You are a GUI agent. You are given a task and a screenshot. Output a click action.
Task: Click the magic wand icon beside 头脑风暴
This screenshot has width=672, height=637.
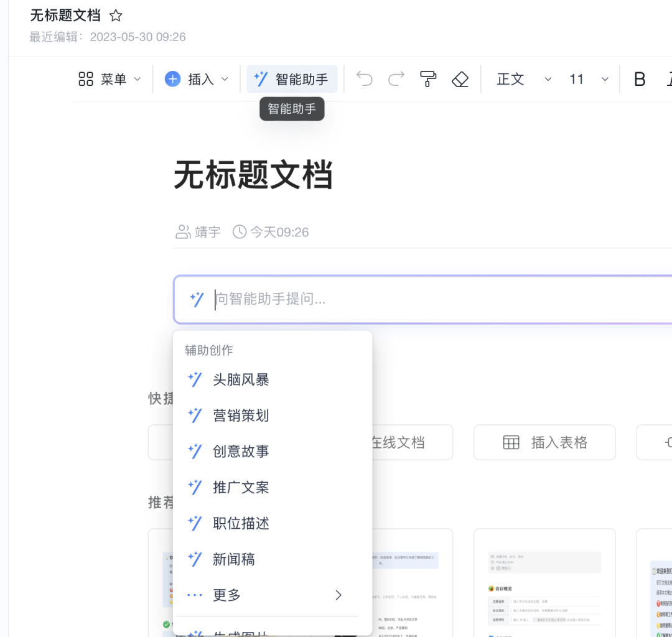pos(195,379)
